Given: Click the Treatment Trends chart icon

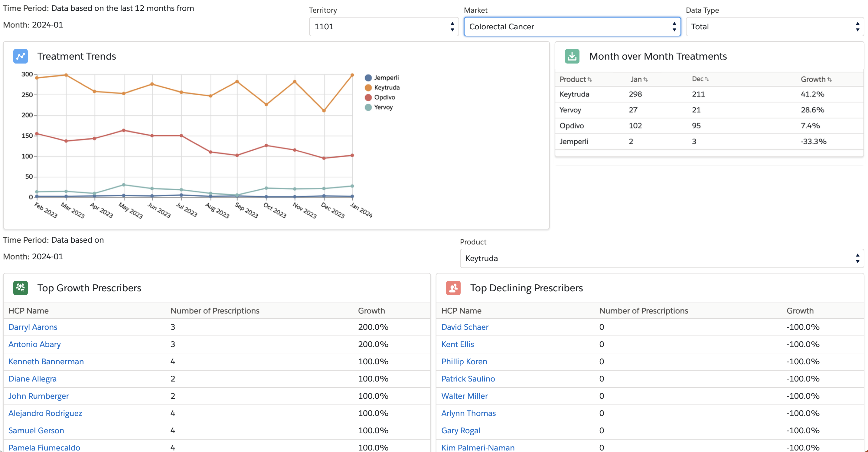Looking at the screenshot, I should pos(20,56).
